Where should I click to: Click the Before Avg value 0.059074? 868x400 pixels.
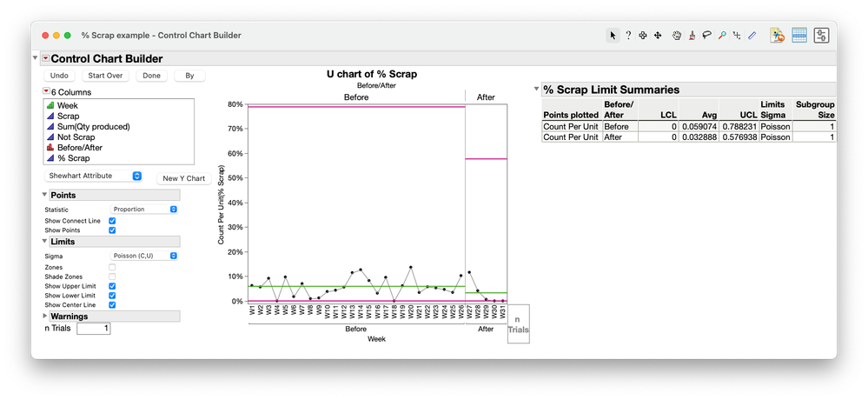pyautogui.click(x=699, y=126)
